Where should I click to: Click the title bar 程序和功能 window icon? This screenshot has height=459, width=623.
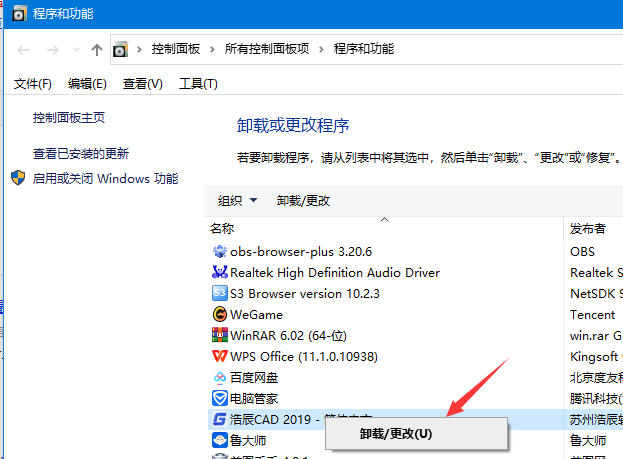pos(19,14)
